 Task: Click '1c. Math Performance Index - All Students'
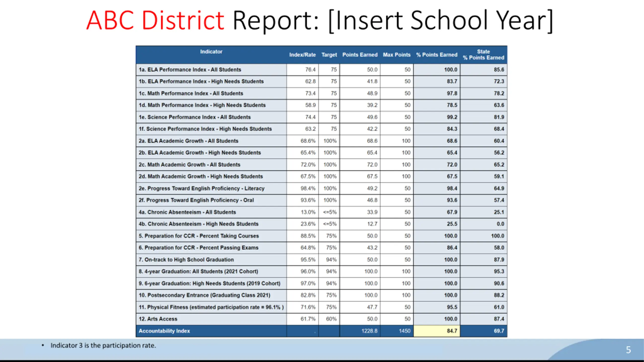tap(191, 93)
